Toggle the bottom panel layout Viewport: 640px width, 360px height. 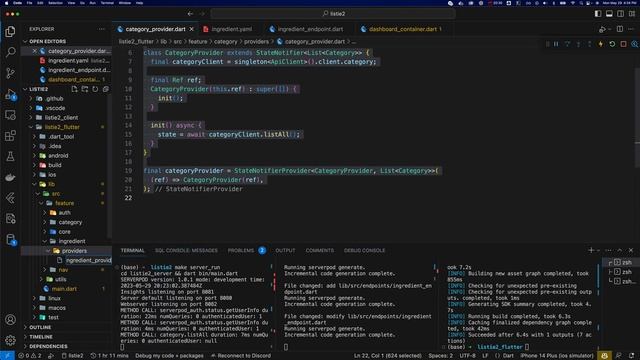tap(609, 13)
